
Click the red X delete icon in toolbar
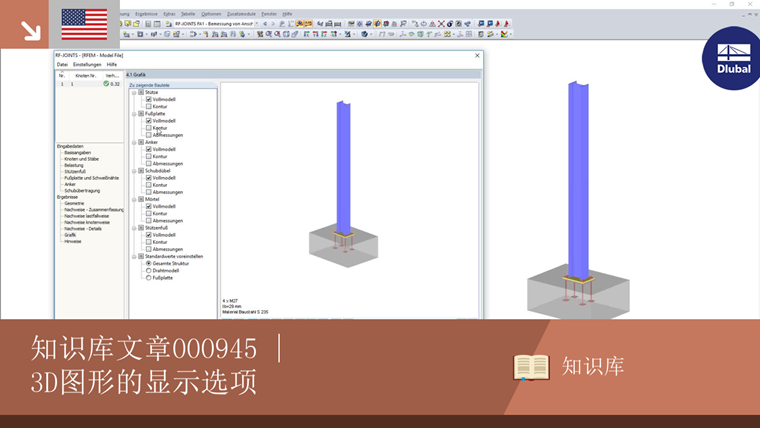point(441,23)
